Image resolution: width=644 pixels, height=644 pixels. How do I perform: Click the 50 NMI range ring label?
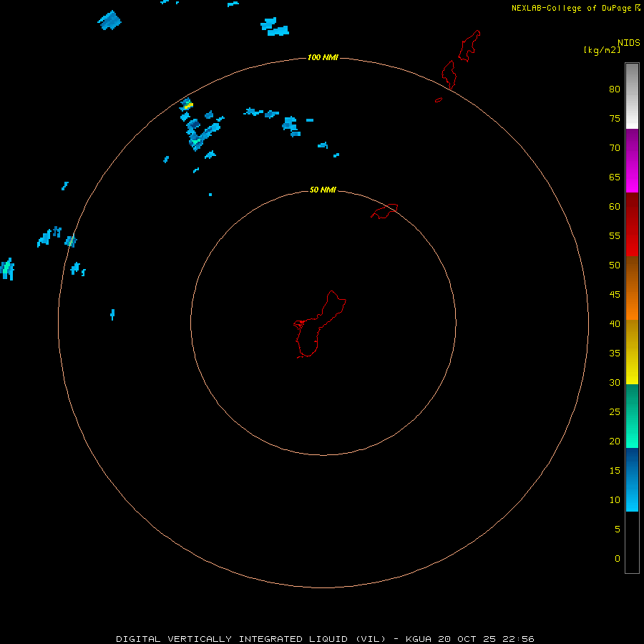(x=323, y=190)
